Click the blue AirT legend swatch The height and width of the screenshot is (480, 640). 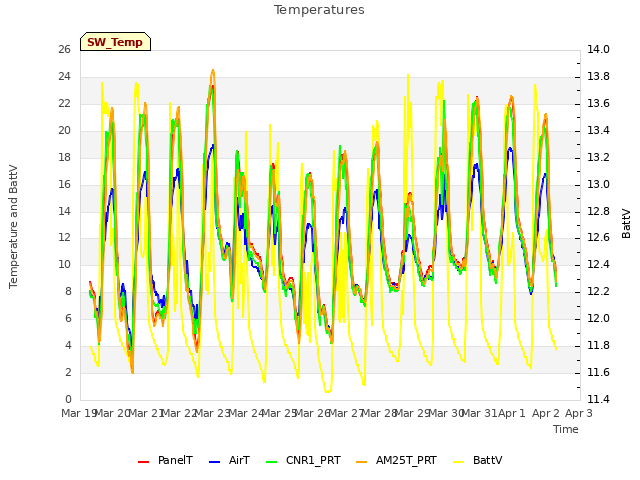214,462
